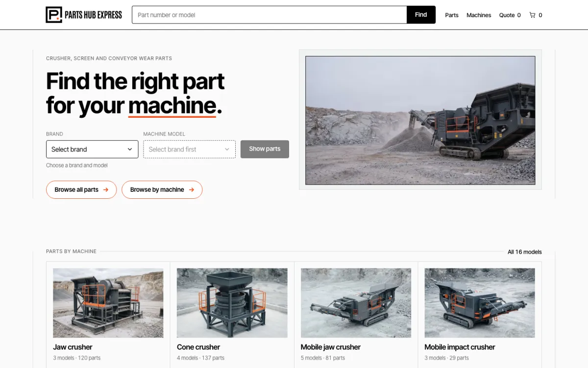Focus the part number search field

tap(269, 15)
